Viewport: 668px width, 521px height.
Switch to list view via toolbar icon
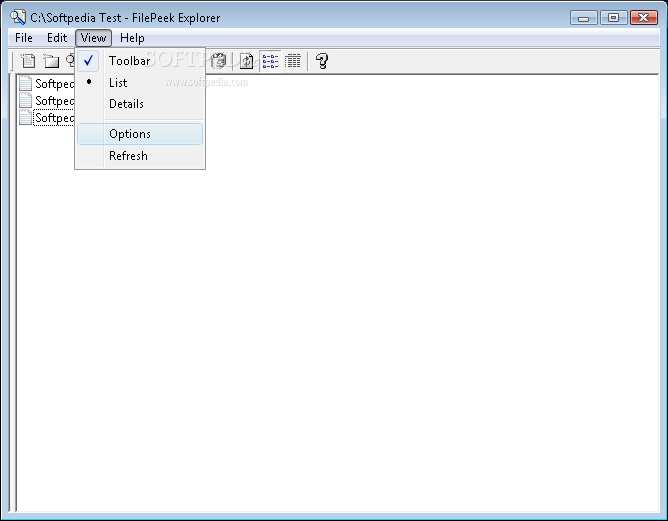point(271,61)
